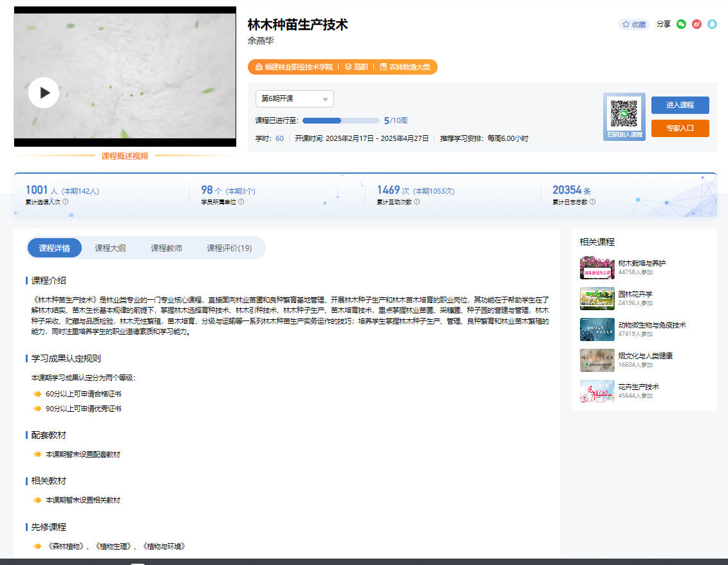This screenshot has height=565, width=728.
Task: Open related course 树木栽培与养护 title
Action: coord(642,263)
